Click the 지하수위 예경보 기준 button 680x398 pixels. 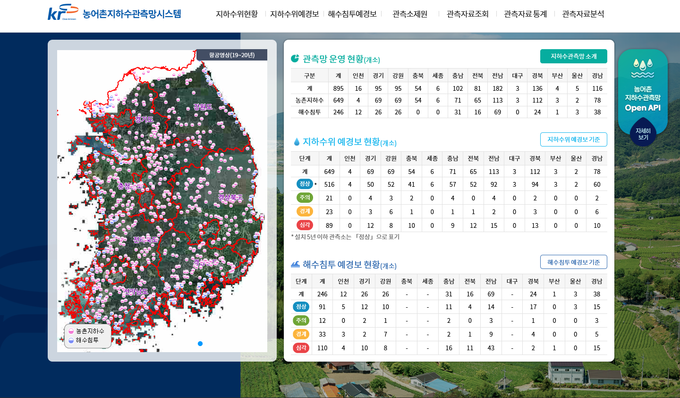tap(573, 140)
